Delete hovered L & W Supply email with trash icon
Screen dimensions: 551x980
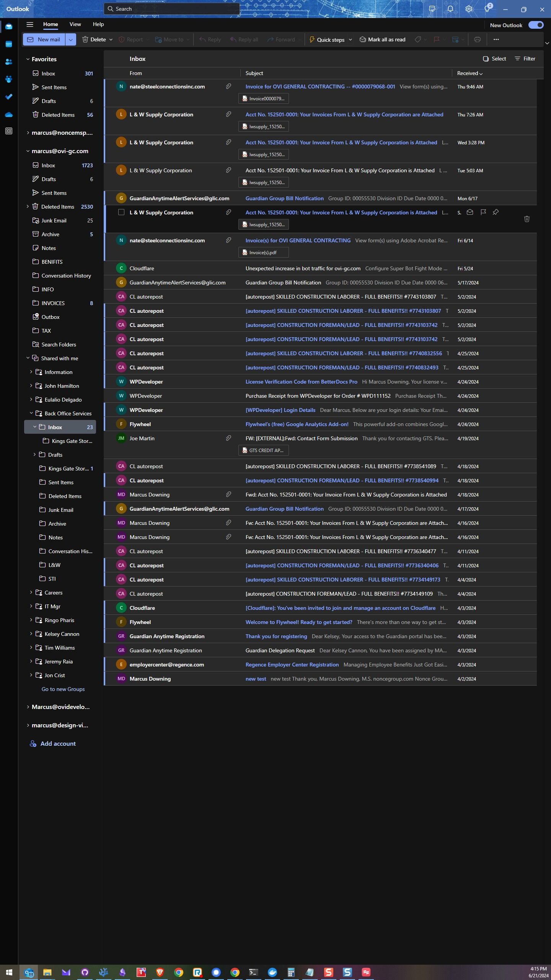tap(527, 219)
